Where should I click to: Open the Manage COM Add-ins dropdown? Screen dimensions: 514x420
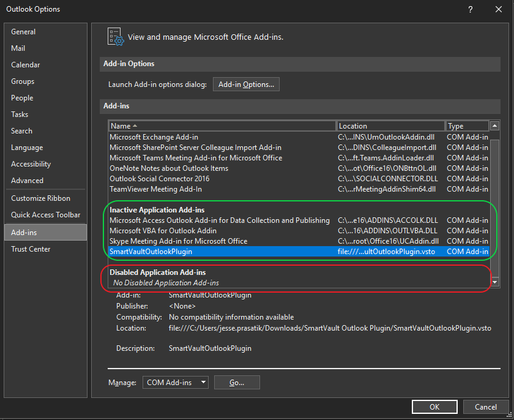pyautogui.click(x=176, y=383)
